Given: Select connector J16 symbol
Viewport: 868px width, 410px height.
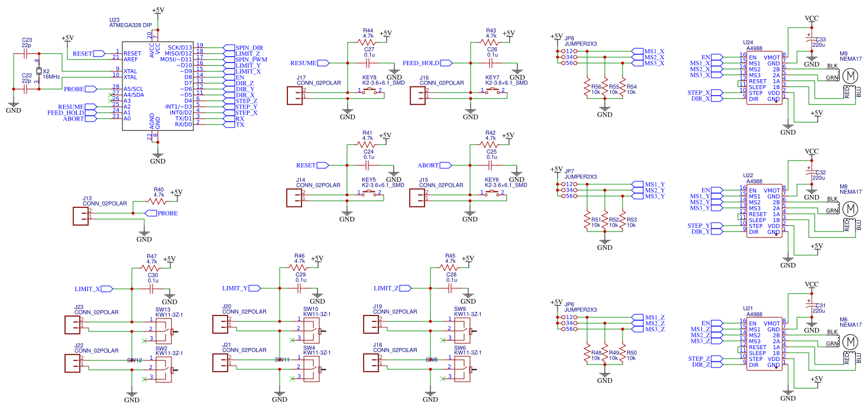Looking at the screenshot, I should pyautogui.click(x=417, y=95).
